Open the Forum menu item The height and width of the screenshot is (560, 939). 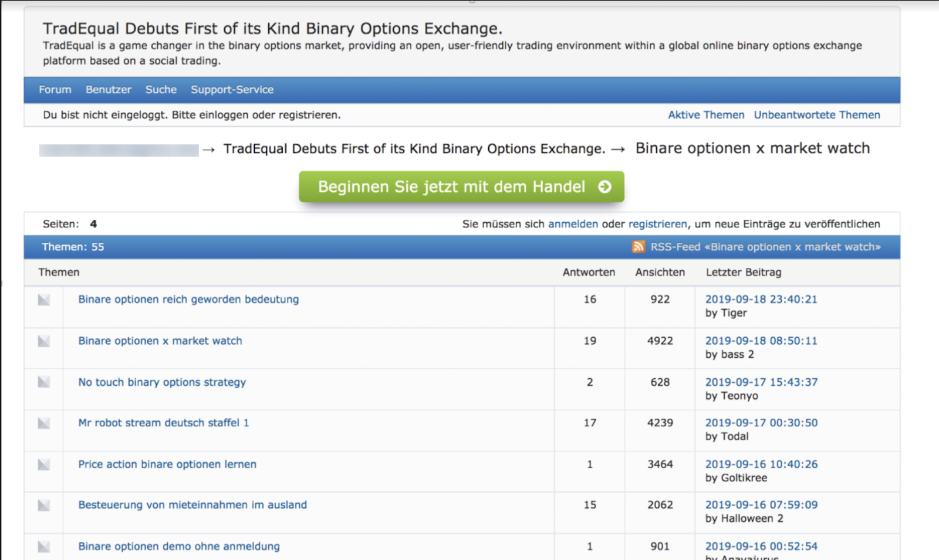(x=55, y=90)
